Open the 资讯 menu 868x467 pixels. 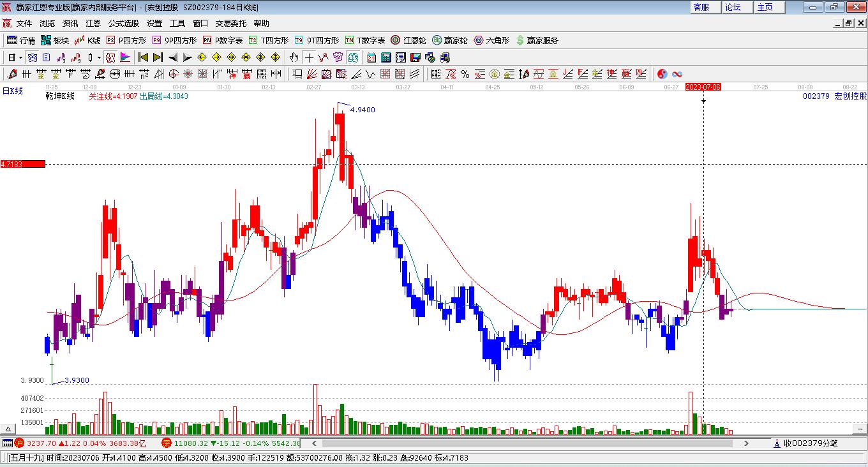click(70, 24)
